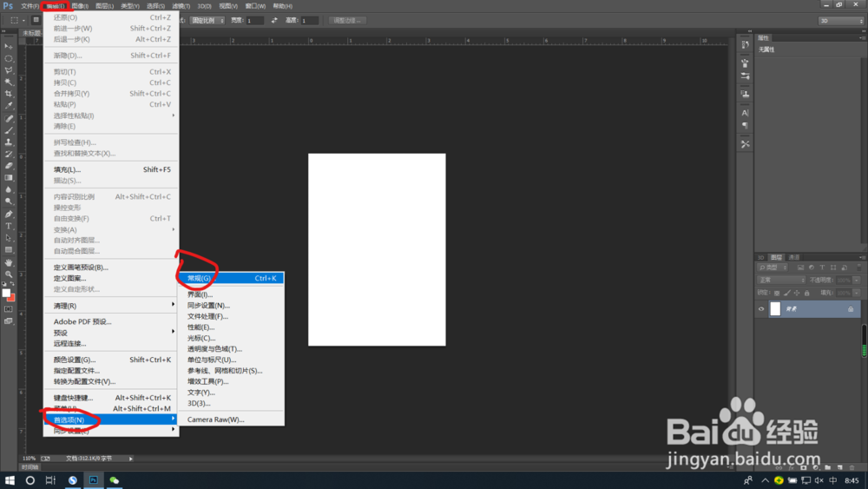Select the Rectangle shape tool

click(x=9, y=250)
